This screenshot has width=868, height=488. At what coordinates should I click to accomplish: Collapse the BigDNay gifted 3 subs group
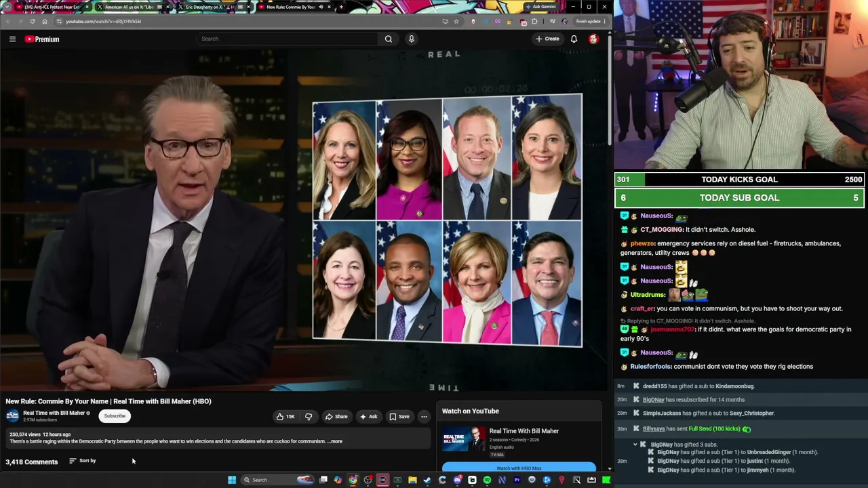point(635,445)
